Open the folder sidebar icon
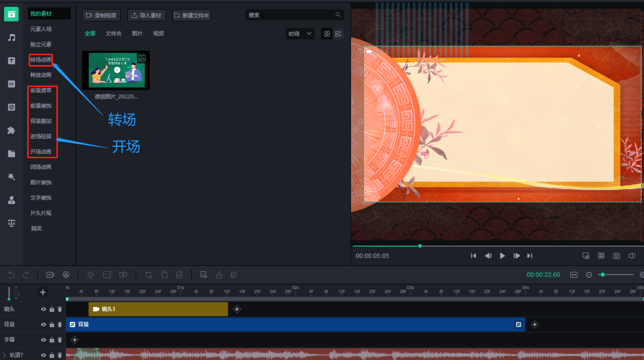Screen dimensions: 644x360 click(11, 154)
